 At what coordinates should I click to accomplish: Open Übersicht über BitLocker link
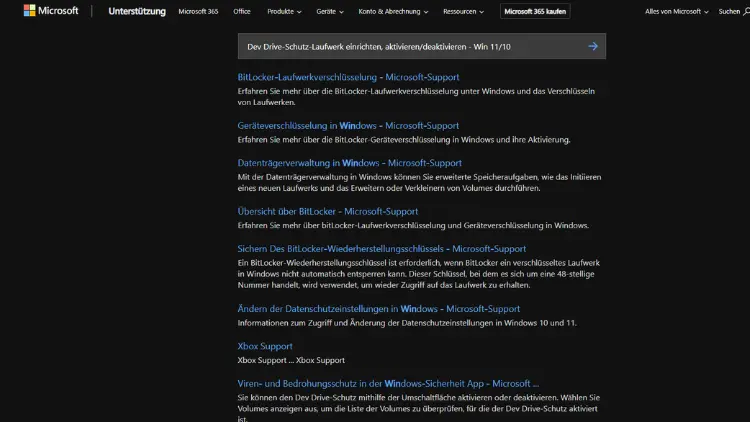pyautogui.click(x=328, y=211)
